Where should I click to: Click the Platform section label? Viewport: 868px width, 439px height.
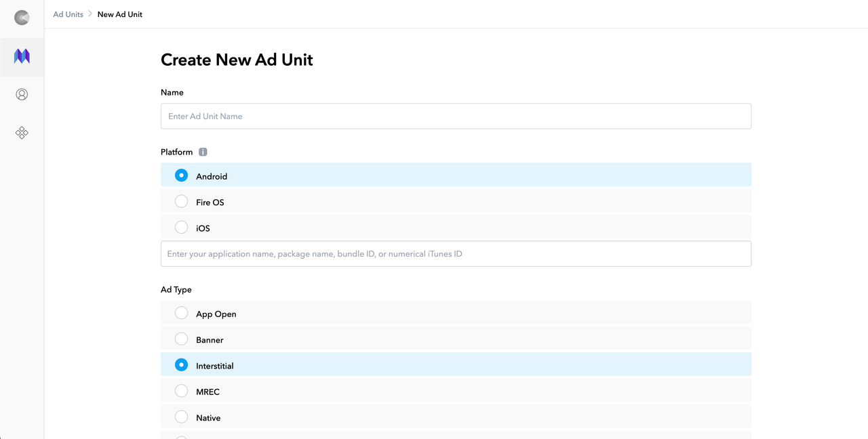click(x=177, y=152)
